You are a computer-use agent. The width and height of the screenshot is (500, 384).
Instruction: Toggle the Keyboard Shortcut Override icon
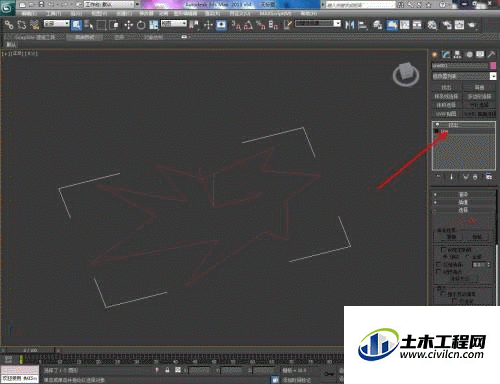[221, 25]
